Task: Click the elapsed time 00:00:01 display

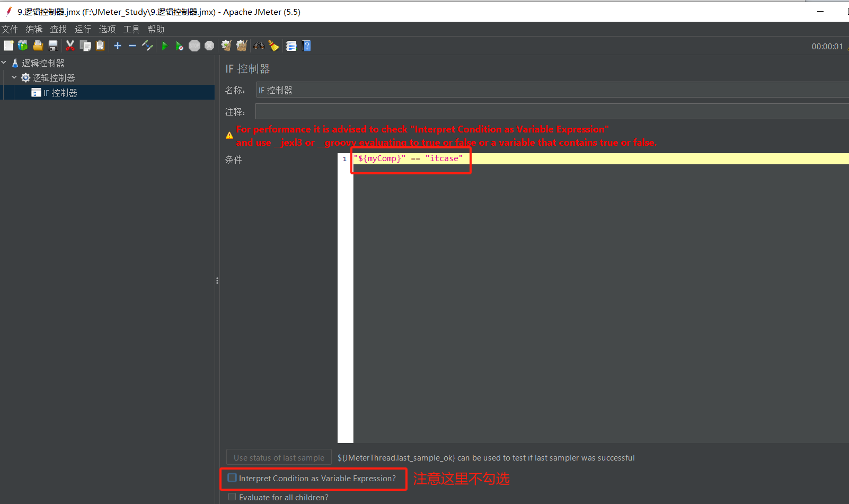Action: pyautogui.click(x=827, y=47)
